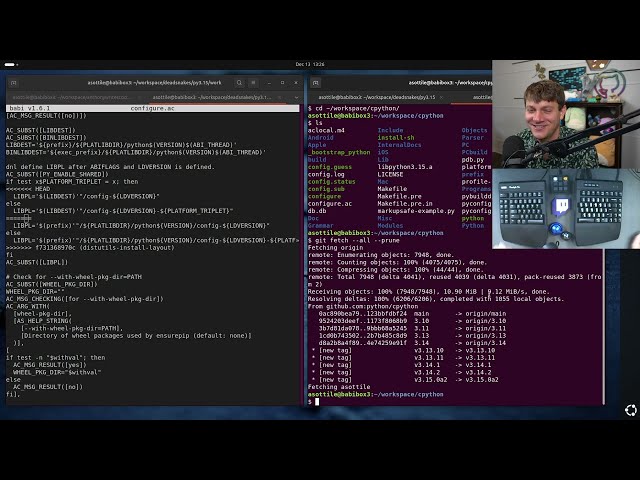Click the "AC_SUBST([LIBPL])" line
This screenshot has width=640, height=480.
click(x=37, y=262)
